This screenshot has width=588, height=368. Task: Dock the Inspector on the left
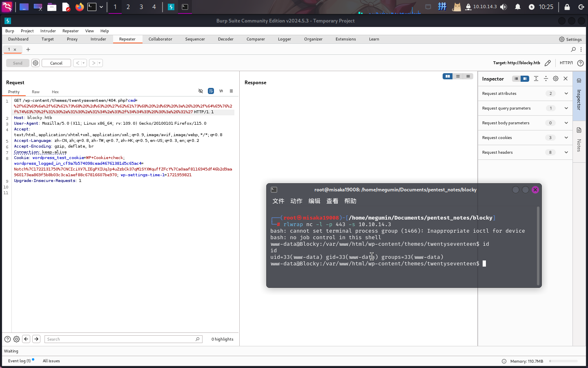(x=516, y=79)
